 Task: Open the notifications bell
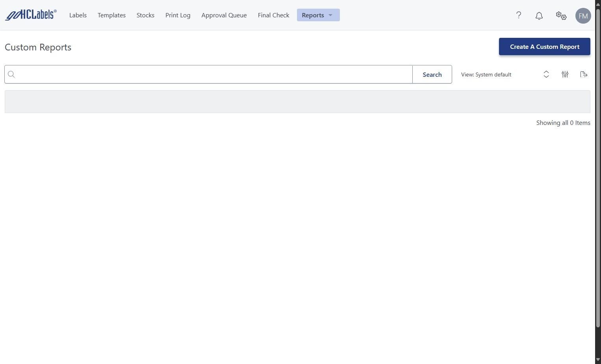(x=539, y=16)
